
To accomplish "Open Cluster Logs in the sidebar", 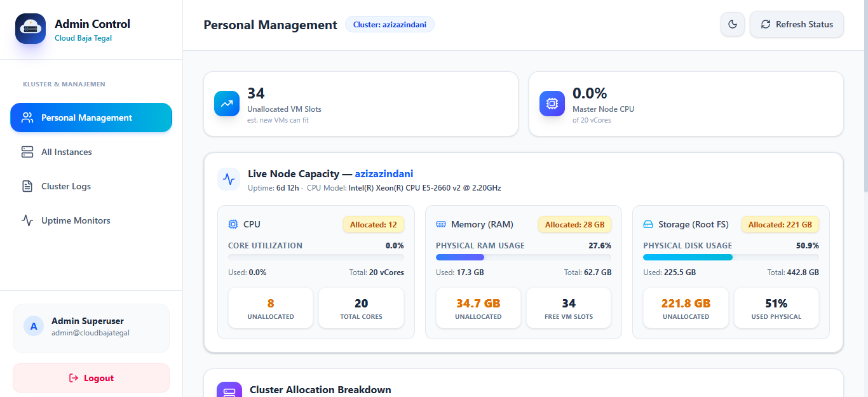I will pos(91,186).
